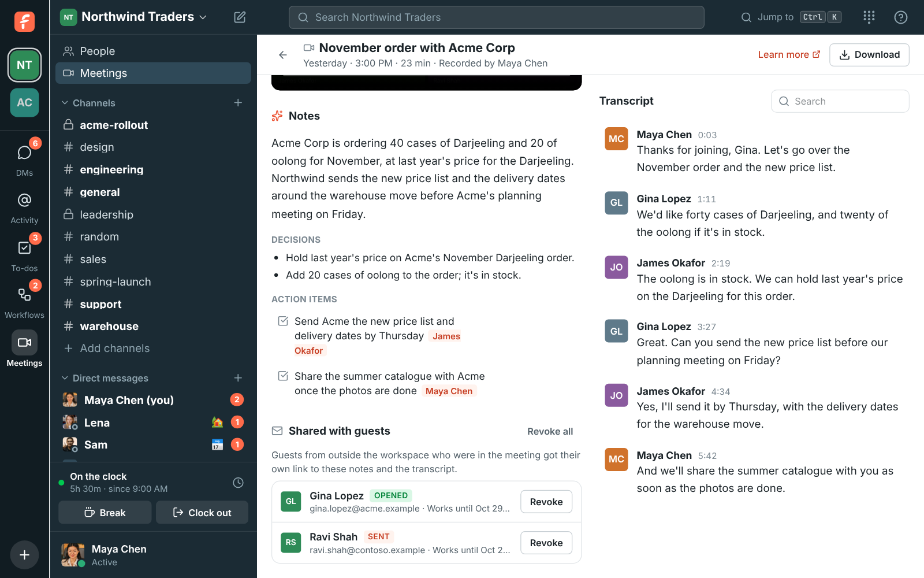Clock out of the shift

202,513
